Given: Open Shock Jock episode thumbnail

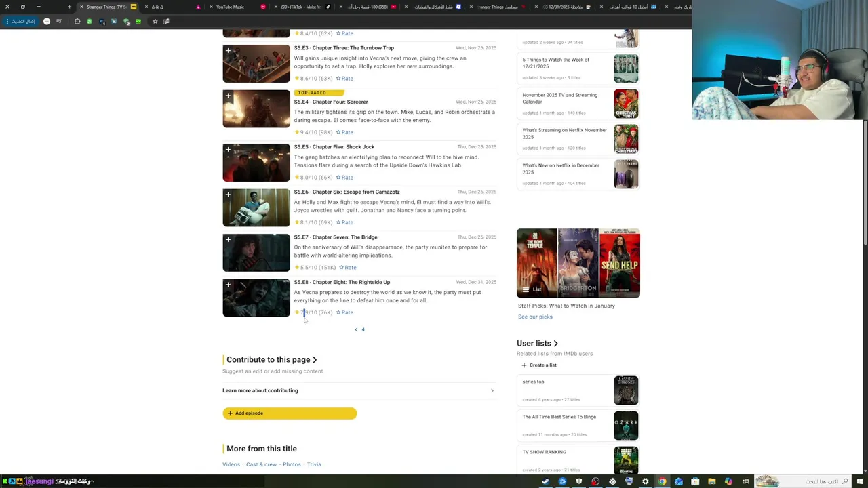Looking at the screenshot, I should pyautogui.click(x=256, y=163).
